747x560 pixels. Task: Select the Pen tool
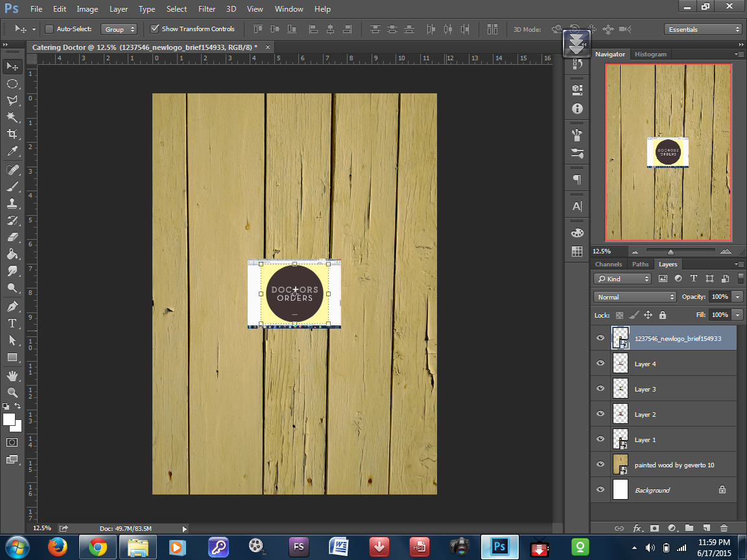click(x=12, y=306)
